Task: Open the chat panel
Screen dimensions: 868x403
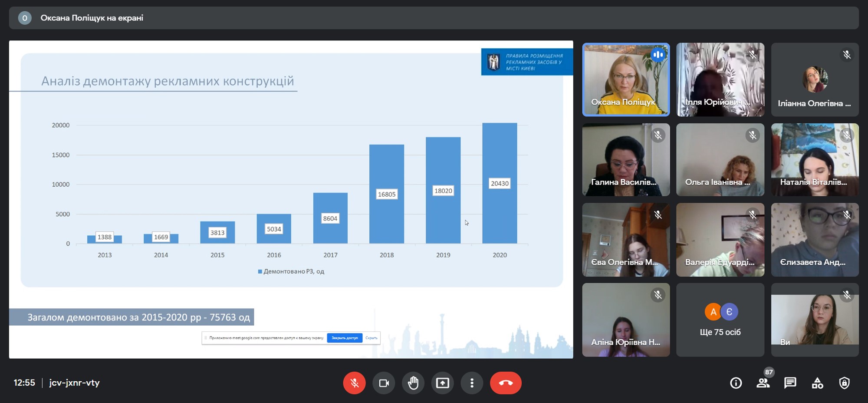Action: 790,383
